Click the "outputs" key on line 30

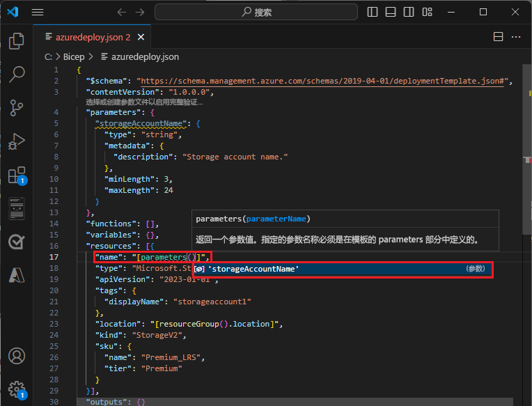click(x=107, y=402)
